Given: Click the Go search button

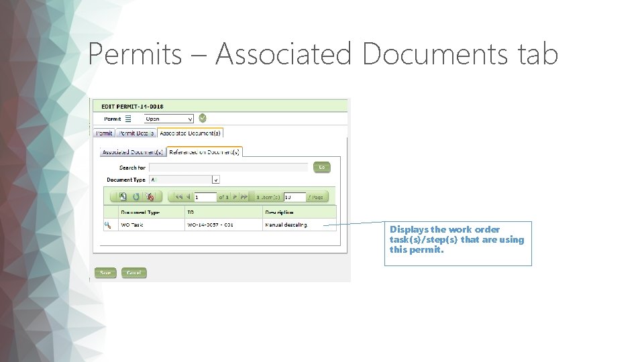Looking at the screenshot, I should 321,167.
